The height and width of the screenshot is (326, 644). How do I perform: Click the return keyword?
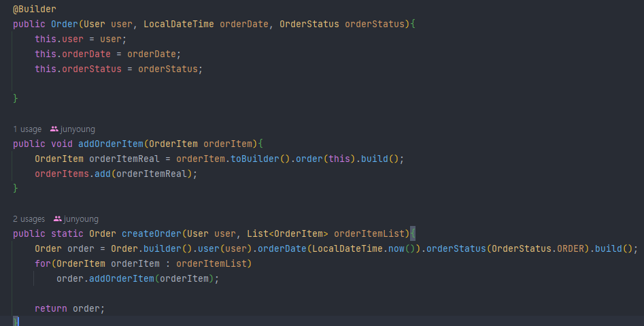click(51, 308)
